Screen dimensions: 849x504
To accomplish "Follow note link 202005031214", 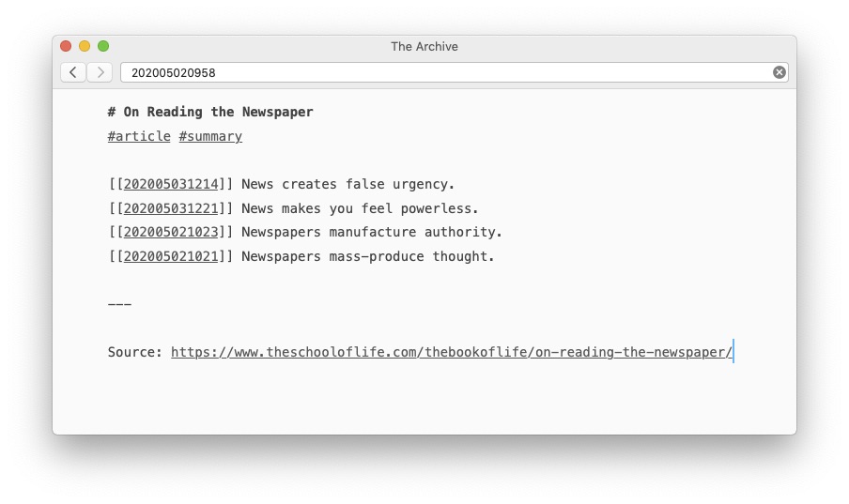I will pos(171,184).
